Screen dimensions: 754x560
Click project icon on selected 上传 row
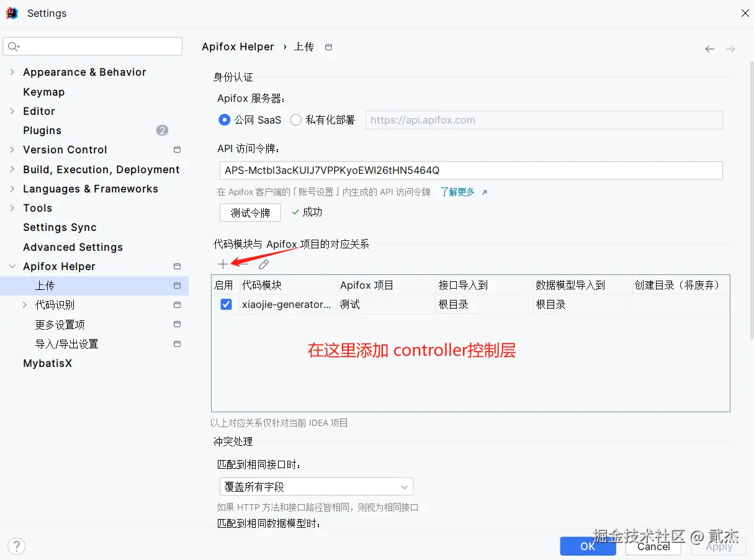[177, 286]
